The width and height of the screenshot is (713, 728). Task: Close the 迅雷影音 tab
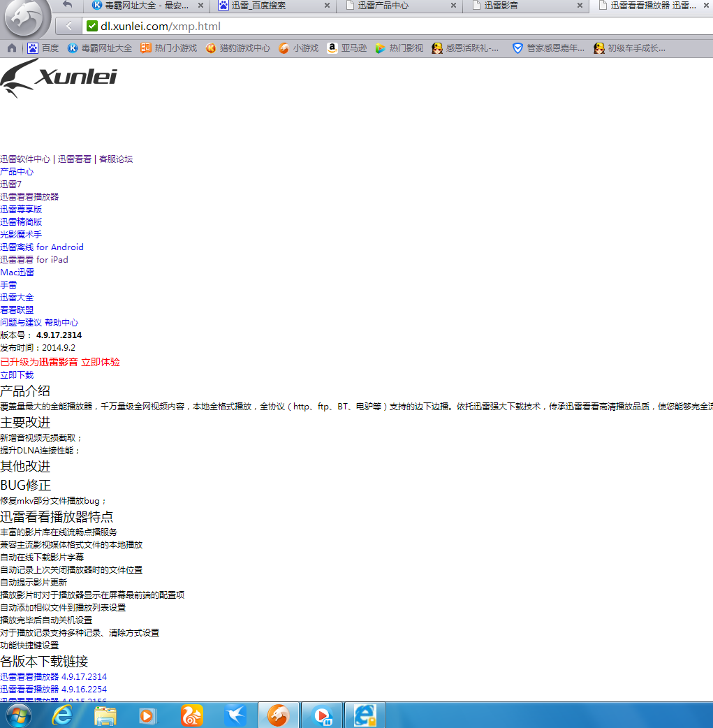pyautogui.click(x=580, y=6)
